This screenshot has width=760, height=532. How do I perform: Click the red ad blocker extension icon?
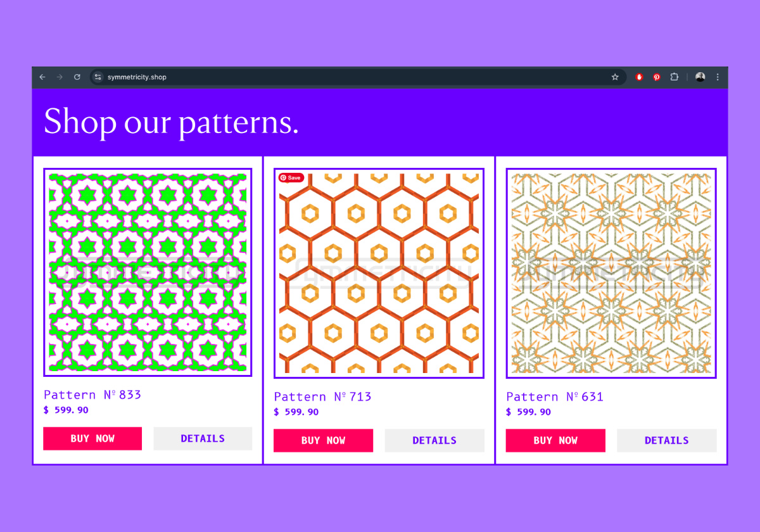coord(640,77)
